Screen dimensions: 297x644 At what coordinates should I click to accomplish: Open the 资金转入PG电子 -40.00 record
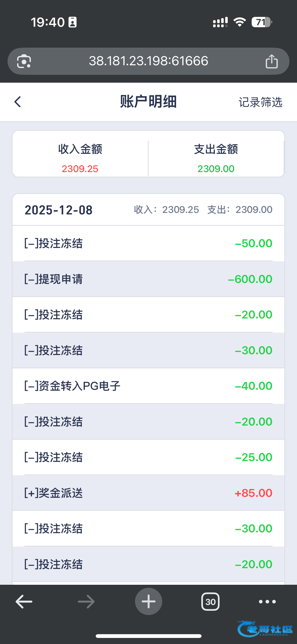[148, 386]
